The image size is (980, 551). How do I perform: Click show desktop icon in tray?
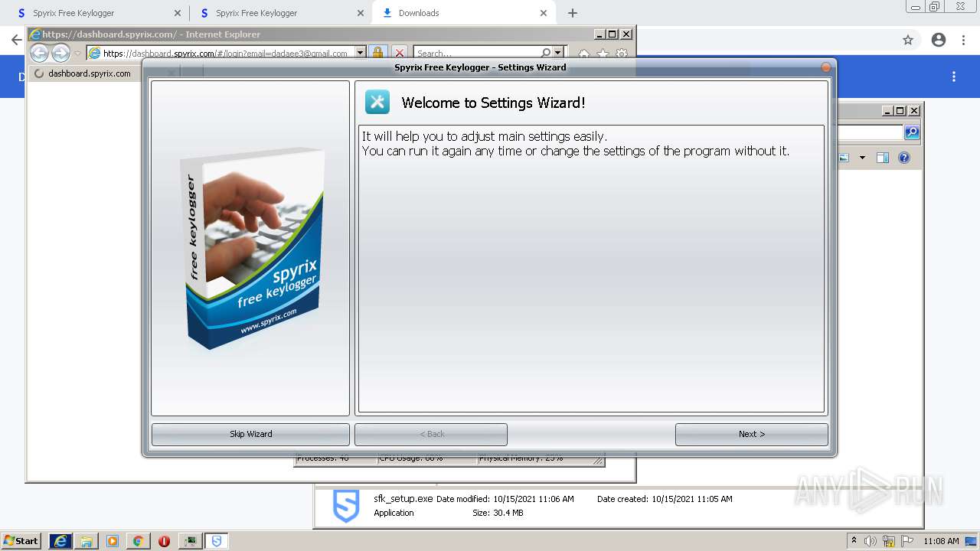point(972,541)
